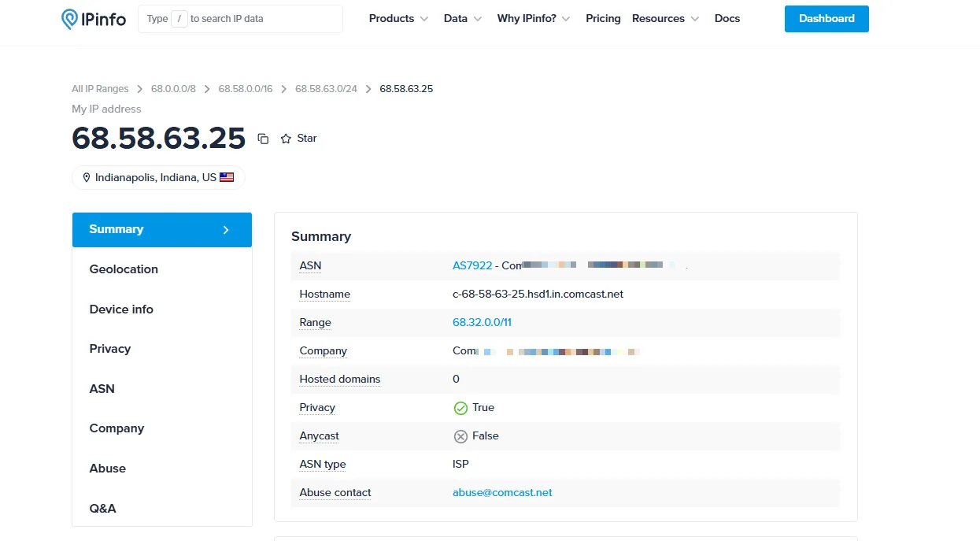Open the Resources dropdown
Image resolution: width=980 pixels, height=541 pixels.
665,19
